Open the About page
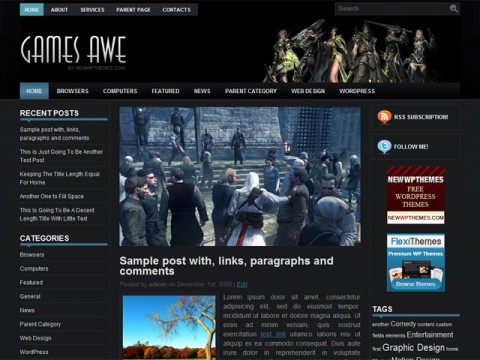480x360 pixels. (x=59, y=10)
